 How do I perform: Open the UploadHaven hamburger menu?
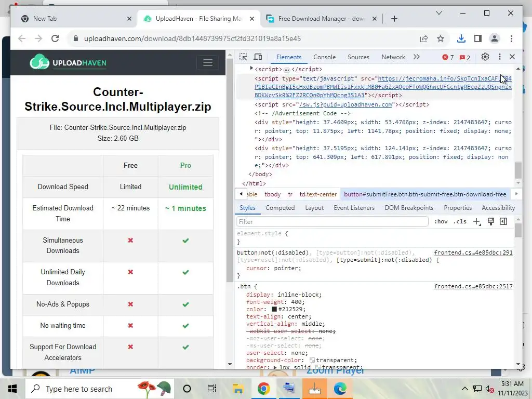208,63
